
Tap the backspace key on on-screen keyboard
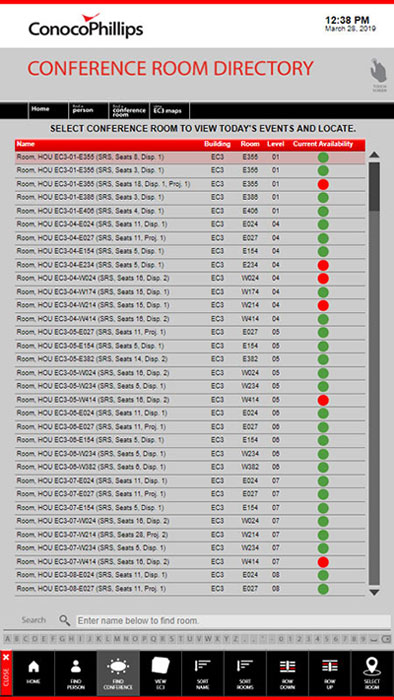click(386, 638)
